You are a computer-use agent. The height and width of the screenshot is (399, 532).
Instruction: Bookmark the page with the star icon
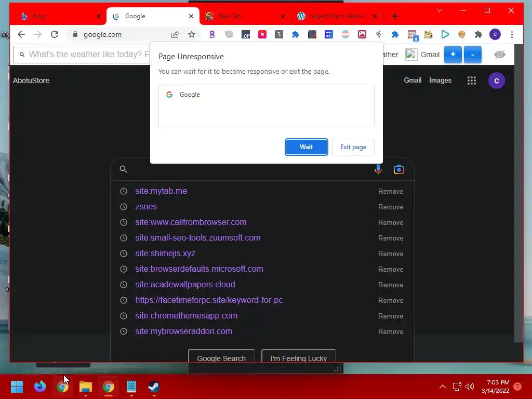pyautogui.click(x=192, y=34)
